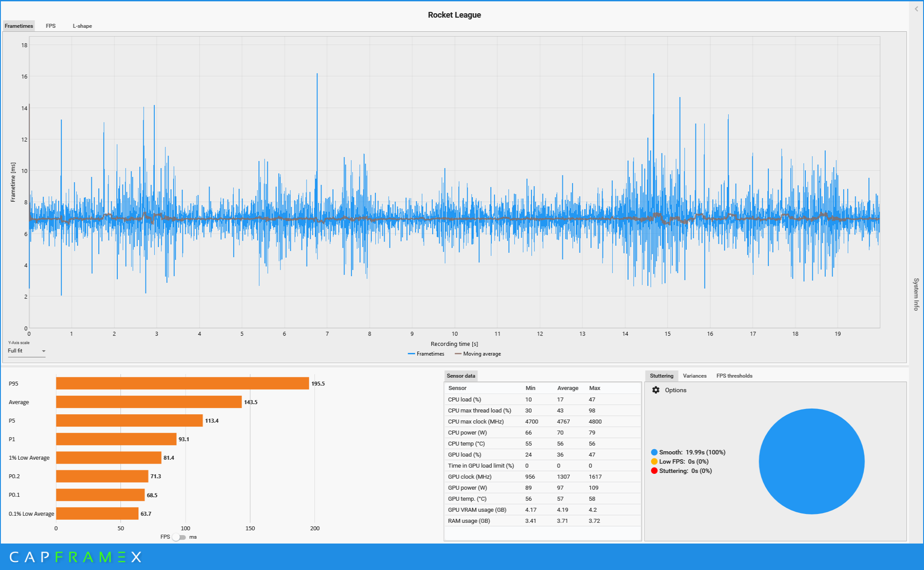This screenshot has width=924, height=570.
Task: Switch to the FPS tab
Action: (51, 26)
